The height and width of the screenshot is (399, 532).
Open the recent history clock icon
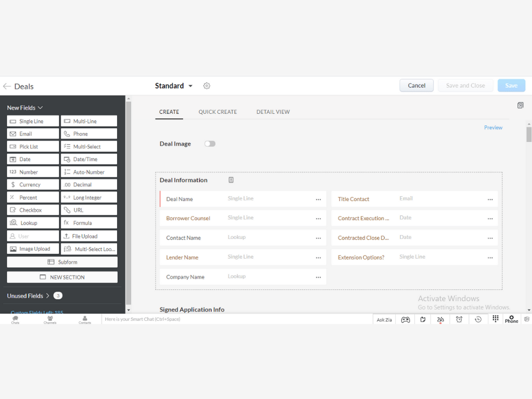click(x=478, y=319)
